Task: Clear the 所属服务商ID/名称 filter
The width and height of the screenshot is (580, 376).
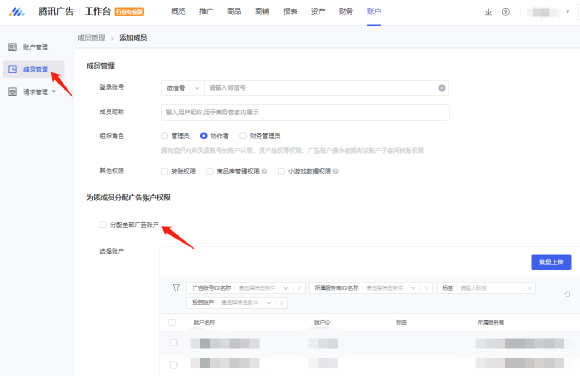Action: (426, 288)
